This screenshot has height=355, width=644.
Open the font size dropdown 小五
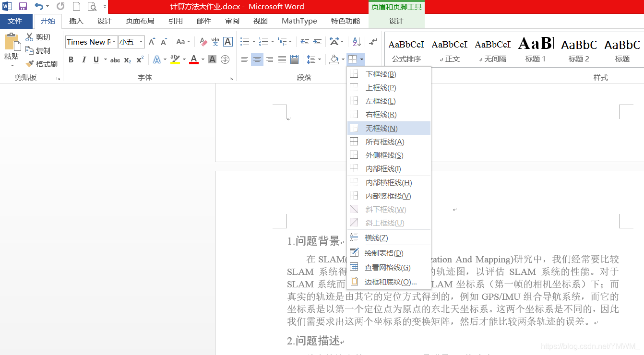click(x=141, y=42)
